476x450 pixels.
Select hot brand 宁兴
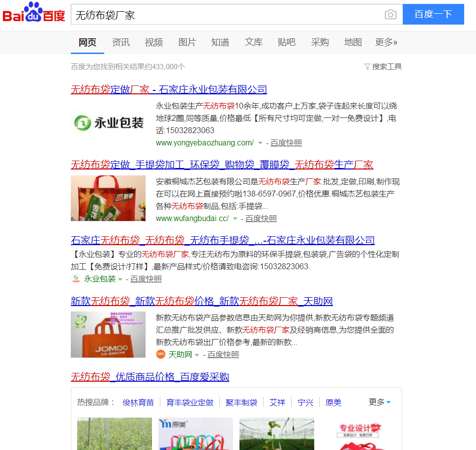click(x=305, y=402)
